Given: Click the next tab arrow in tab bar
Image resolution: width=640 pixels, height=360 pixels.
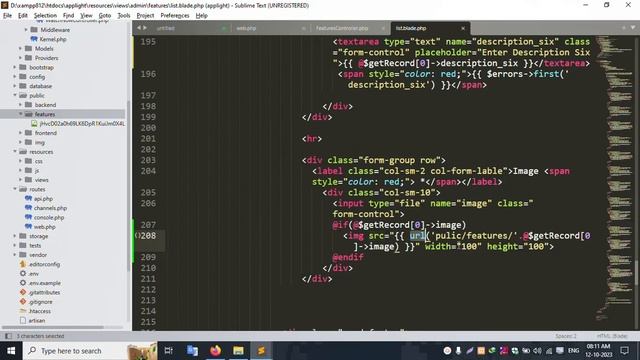Looking at the screenshot, I should pos(144,28).
